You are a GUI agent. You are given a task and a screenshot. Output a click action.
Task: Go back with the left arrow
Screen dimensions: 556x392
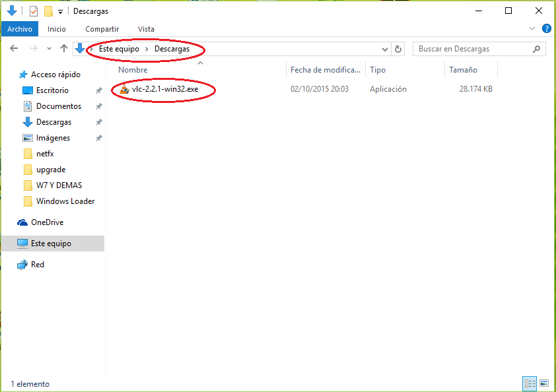(x=14, y=49)
